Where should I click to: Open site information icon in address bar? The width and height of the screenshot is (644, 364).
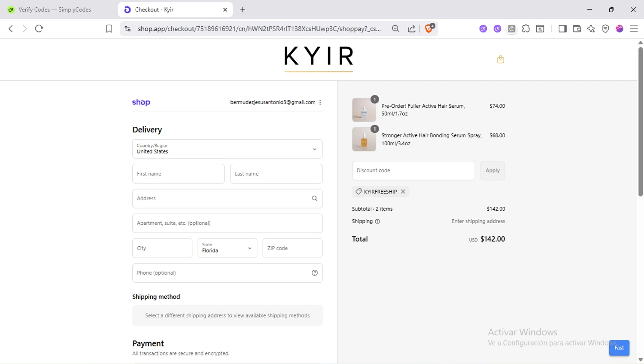point(128,29)
